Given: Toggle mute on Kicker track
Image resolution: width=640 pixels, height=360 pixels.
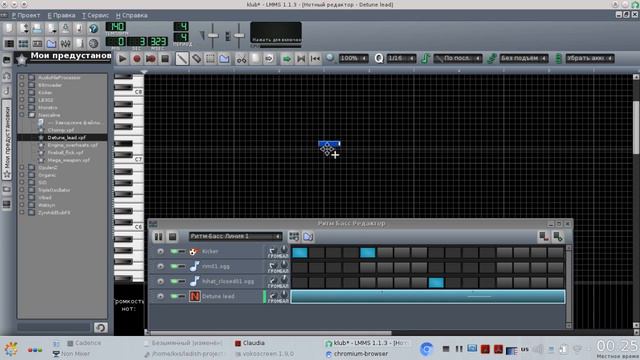Looking at the screenshot, I should pyautogui.click(x=174, y=251).
